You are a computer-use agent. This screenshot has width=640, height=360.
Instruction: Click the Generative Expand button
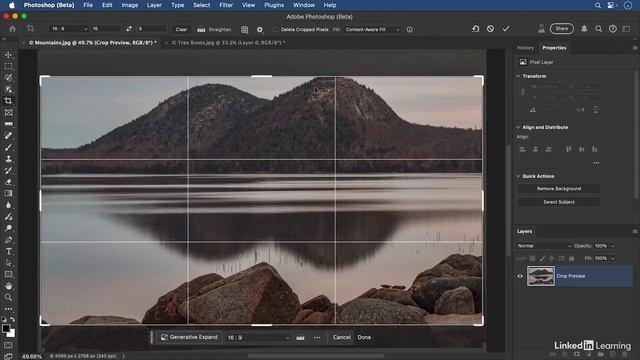point(189,337)
